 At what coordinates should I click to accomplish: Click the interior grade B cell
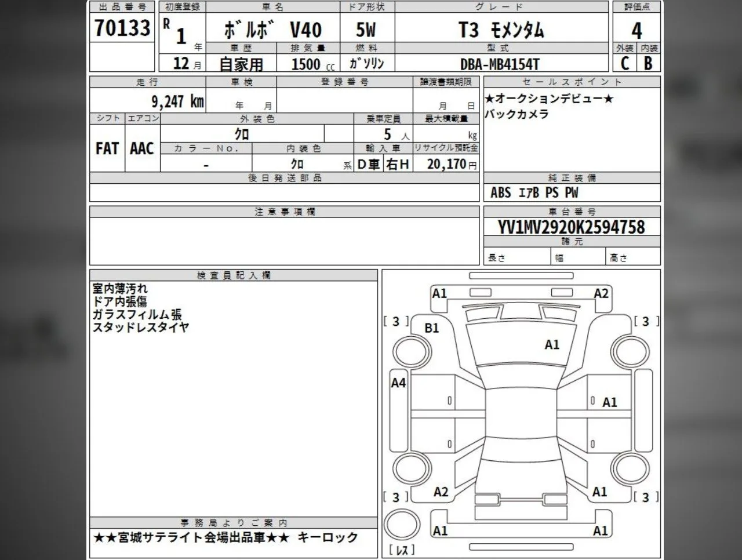pyautogui.click(x=648, y=63)
